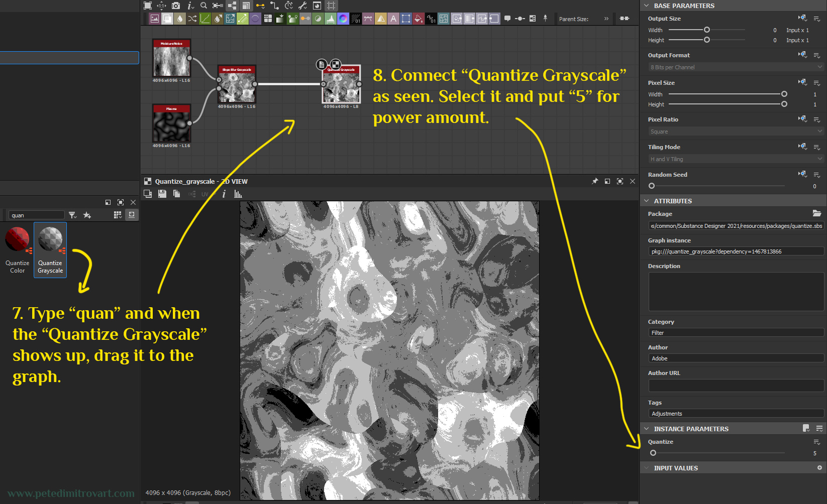Adjust the Output Size Width slider

pyautogui.click(x=707, y=30)
